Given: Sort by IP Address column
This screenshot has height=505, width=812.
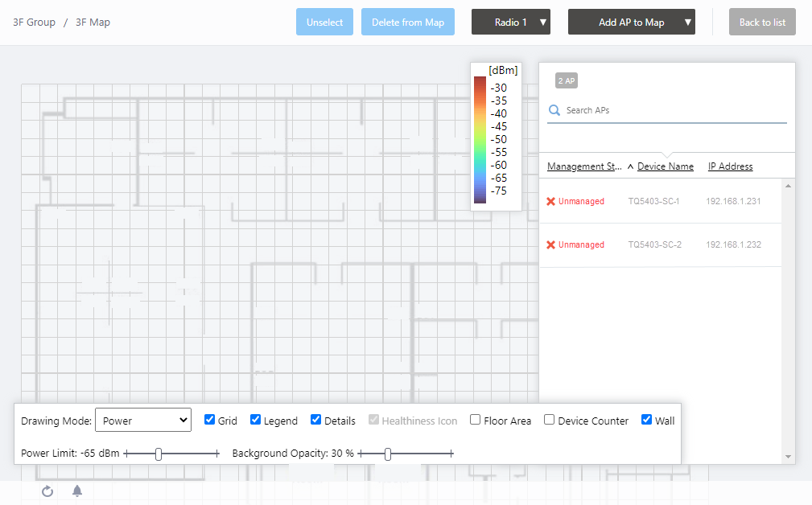Looking at the screenshot, I should [730, 166].
